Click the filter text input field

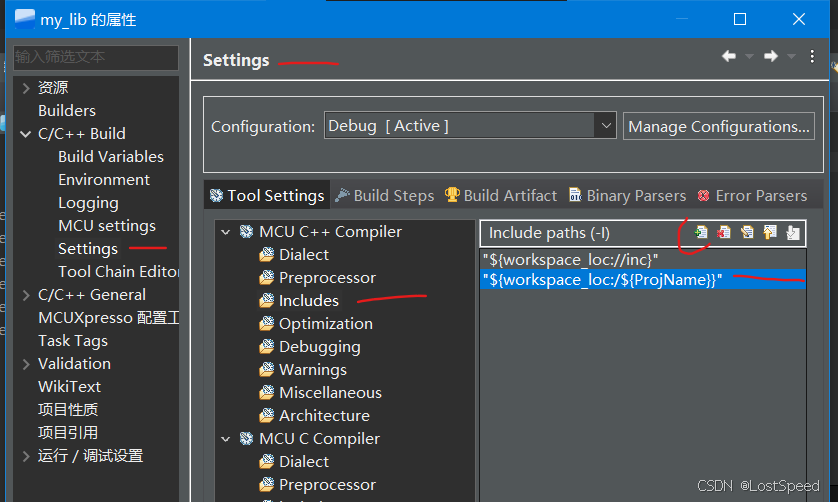coord(96,57)
